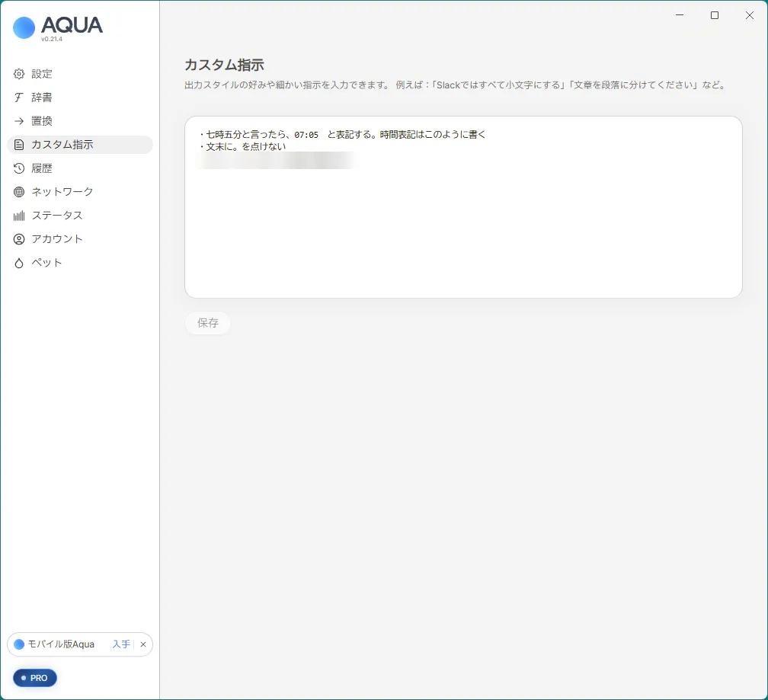Click the v0.21.4 version label
The height and width of the screenshot is (700, 768).
(x=52, y=39)
